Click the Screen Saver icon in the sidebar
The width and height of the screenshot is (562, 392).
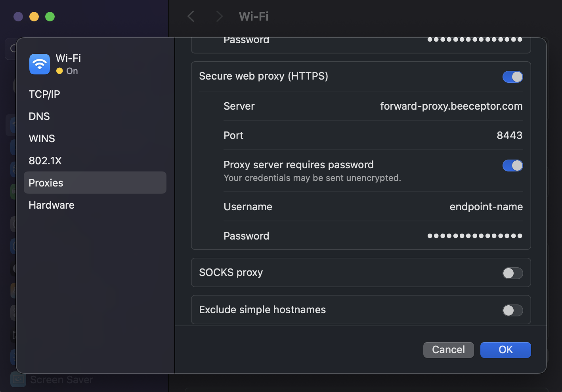[18, 379]
